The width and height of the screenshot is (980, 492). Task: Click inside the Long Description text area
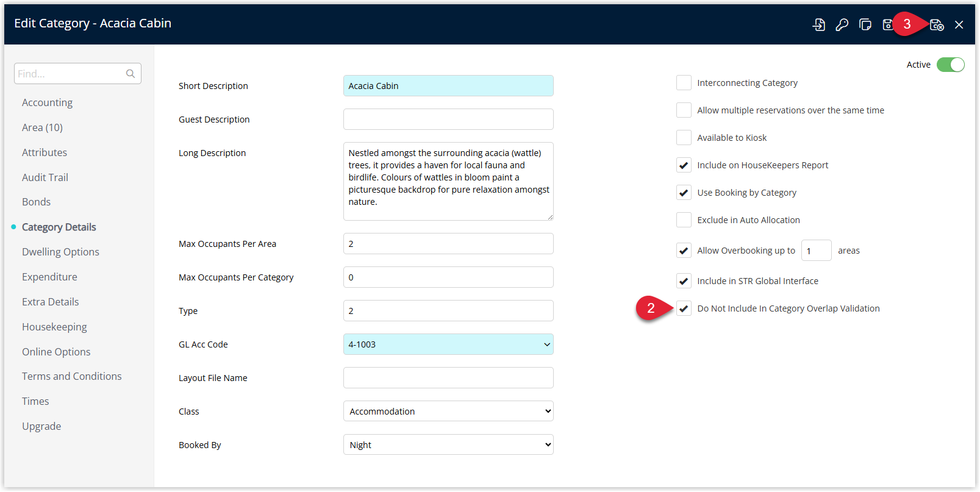pos(448,181)
